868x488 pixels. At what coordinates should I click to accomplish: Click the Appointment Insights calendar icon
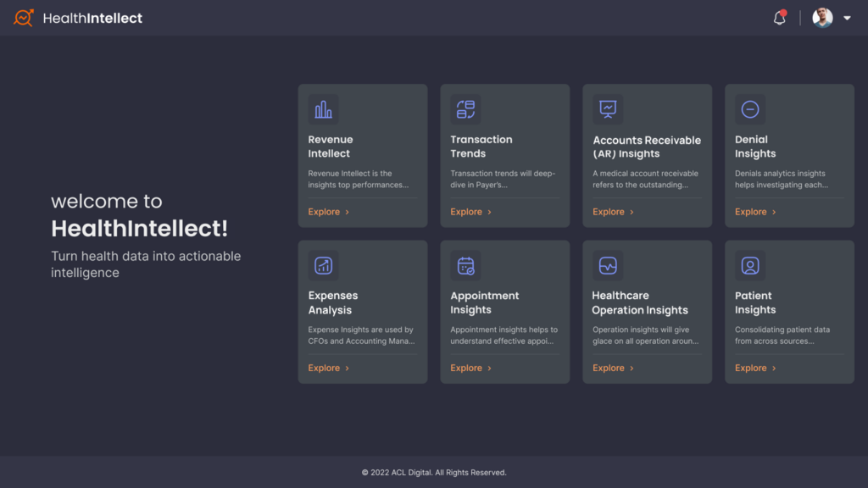(465, 265)
